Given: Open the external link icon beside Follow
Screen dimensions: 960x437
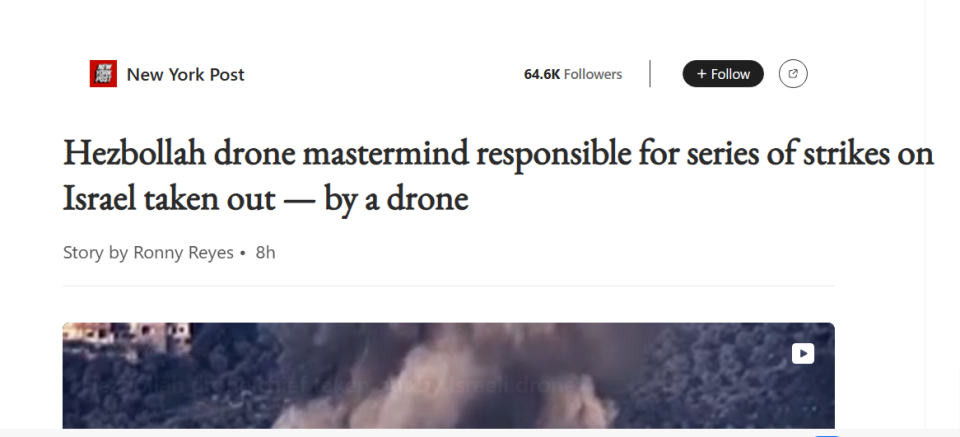Looking at the screenshot, I should pos(793,74).
